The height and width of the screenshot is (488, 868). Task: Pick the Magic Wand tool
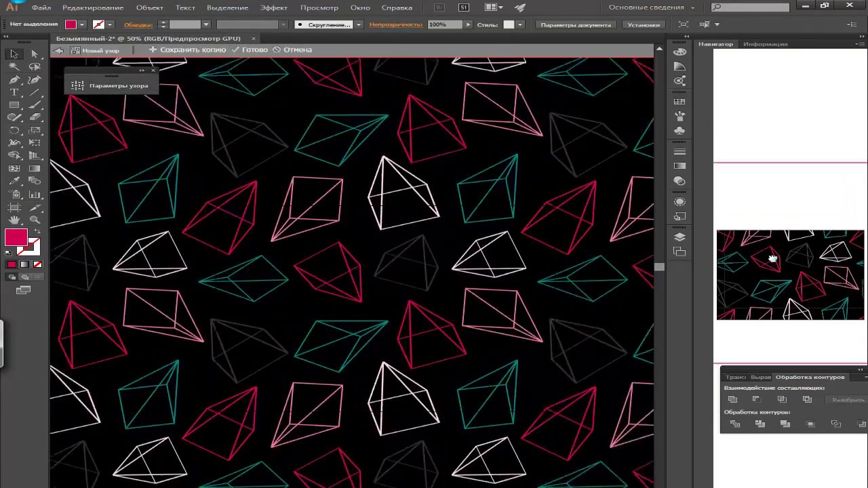point(14,66)
